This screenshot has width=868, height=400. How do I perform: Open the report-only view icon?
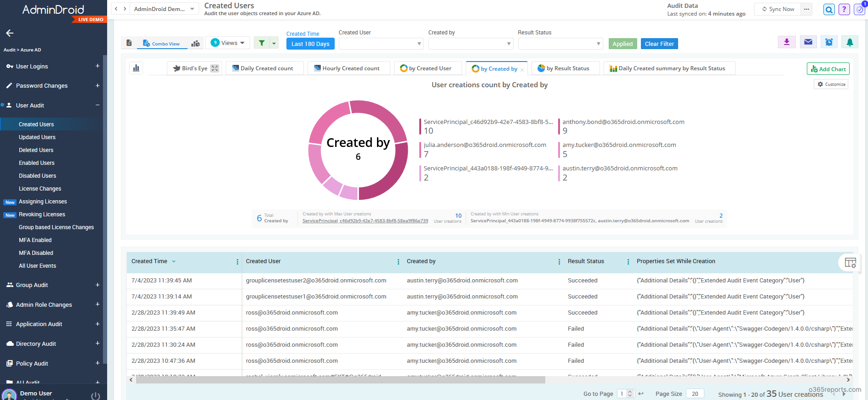coord(129,43)
